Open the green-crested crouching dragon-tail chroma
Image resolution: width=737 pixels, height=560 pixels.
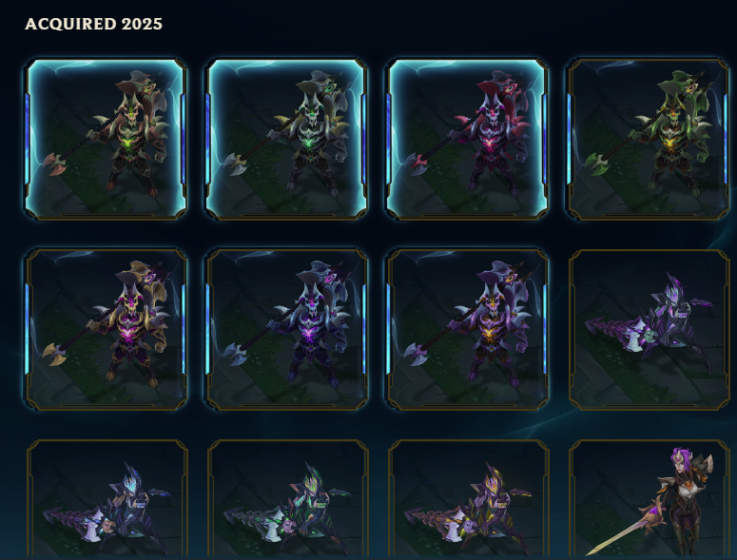(287, 499)
